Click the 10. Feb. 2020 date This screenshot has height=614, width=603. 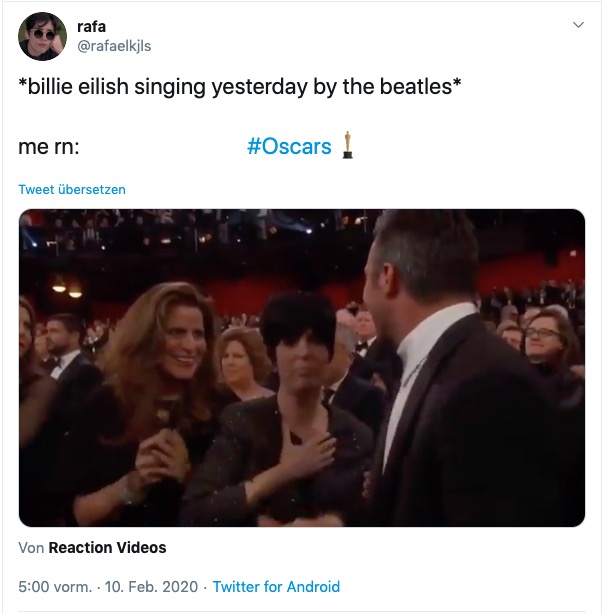(151, 587)
